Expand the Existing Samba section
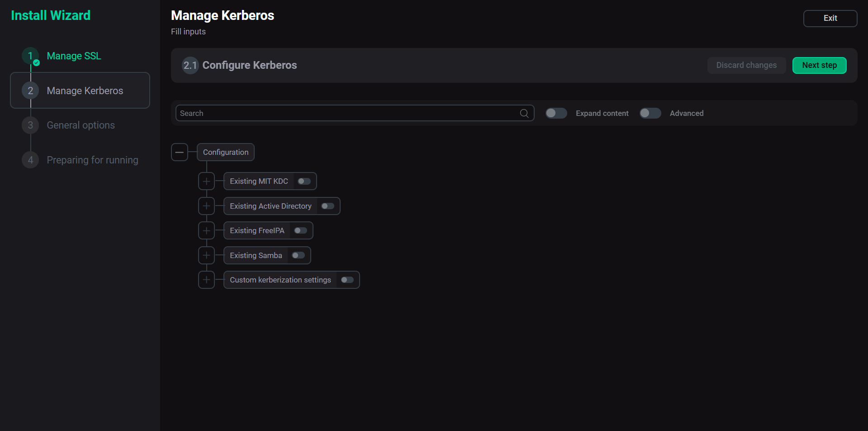The image size is (868, 431). 206,255
